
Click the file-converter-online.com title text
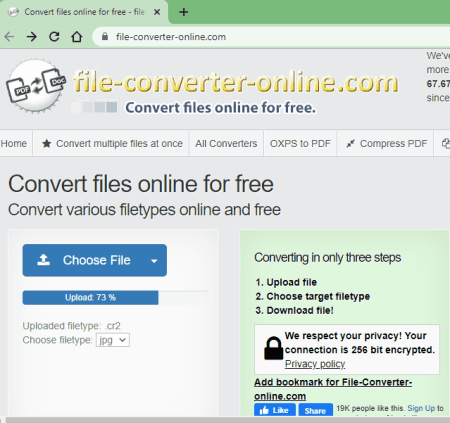click(x=236, y=81)
